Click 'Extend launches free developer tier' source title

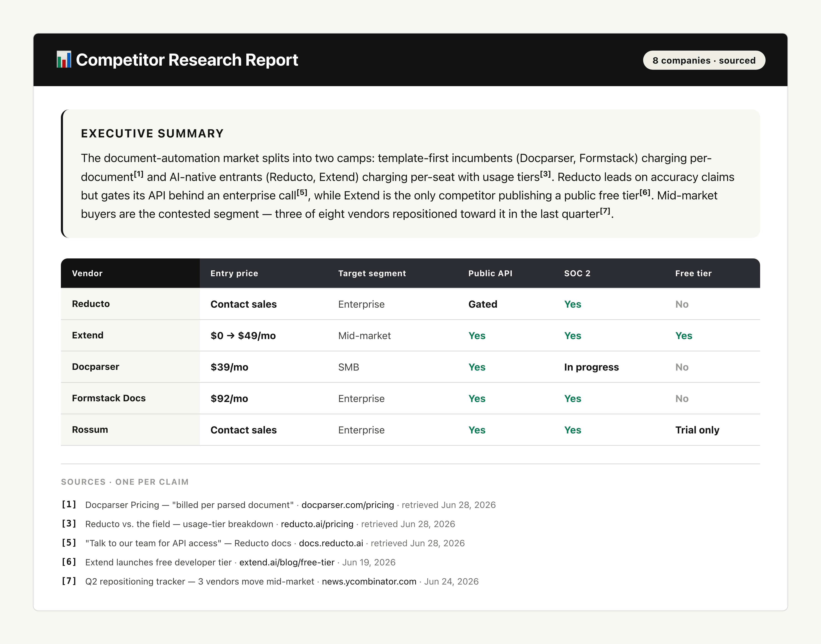(x=158, y=563)
